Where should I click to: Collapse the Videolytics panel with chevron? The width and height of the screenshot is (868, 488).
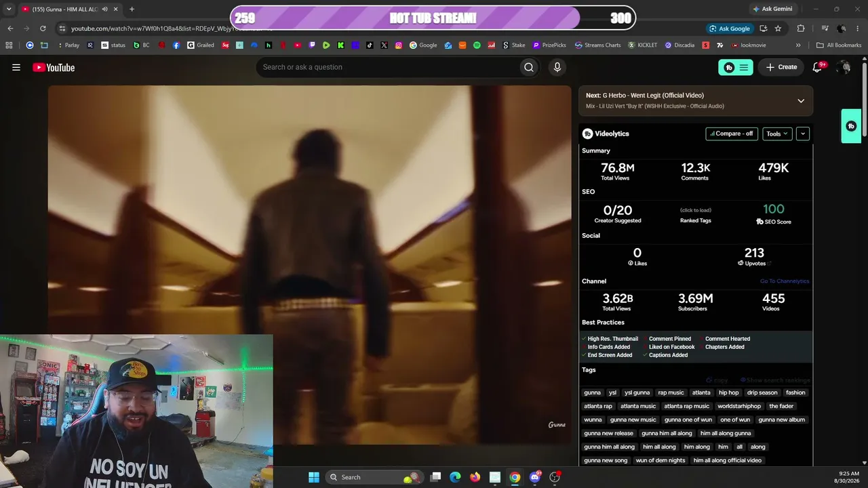point(803,134)
